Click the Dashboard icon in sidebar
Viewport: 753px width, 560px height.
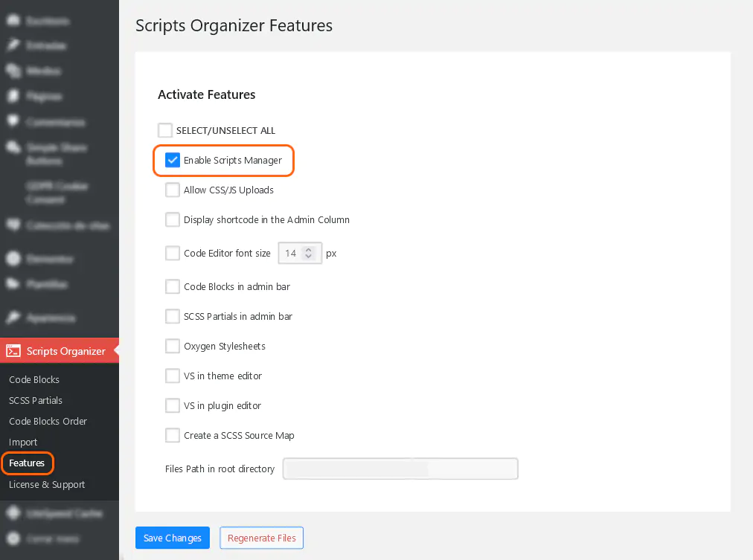13,21
